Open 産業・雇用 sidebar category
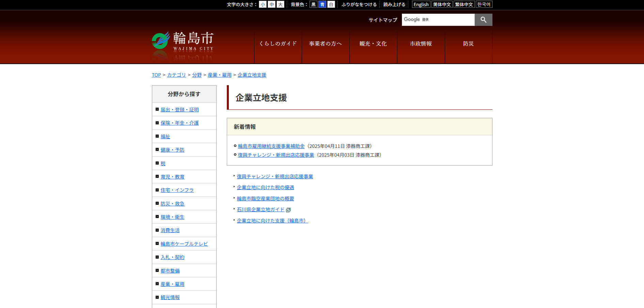 point(172,284)
